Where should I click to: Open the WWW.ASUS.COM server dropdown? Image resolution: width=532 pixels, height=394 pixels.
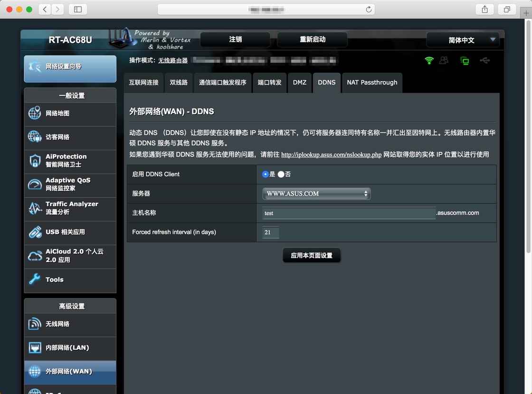[316, 194]
